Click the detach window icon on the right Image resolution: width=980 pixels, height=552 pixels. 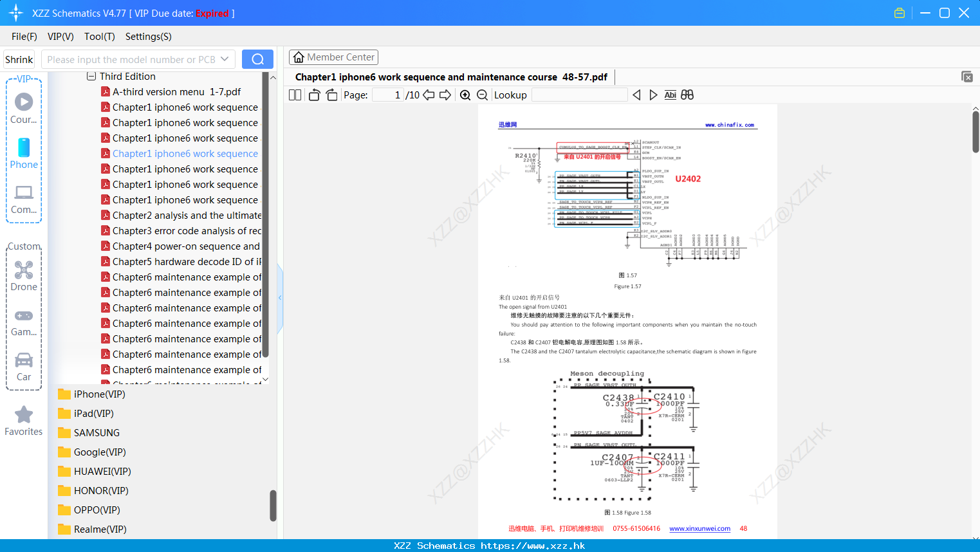pyautogui.click(x=966, y=77)
